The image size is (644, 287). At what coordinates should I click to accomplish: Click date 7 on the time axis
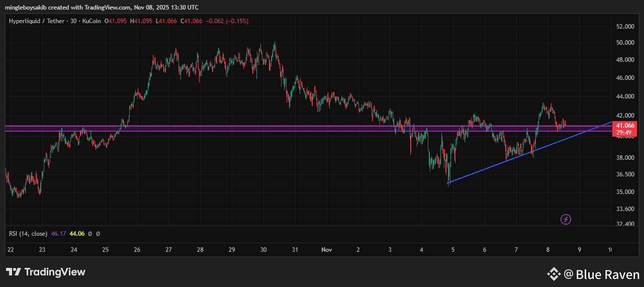pyautogui.click(x=516, y=250)
